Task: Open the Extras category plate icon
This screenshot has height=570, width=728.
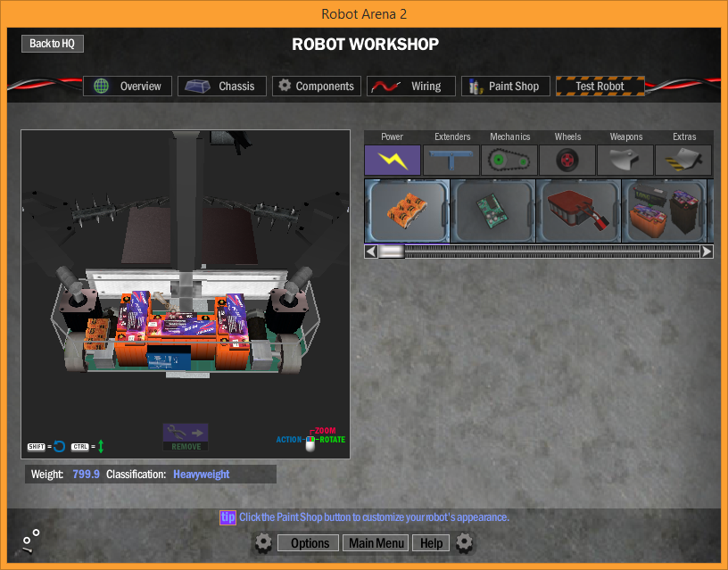Action: 683,161
